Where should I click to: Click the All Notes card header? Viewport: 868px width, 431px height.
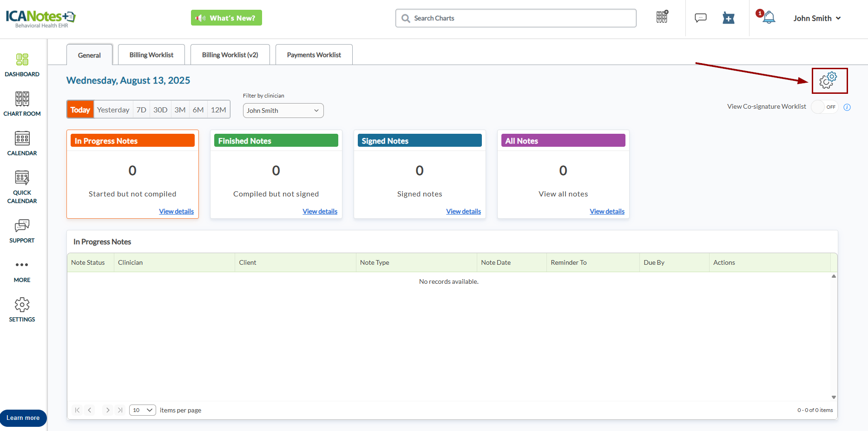[563, 141]
